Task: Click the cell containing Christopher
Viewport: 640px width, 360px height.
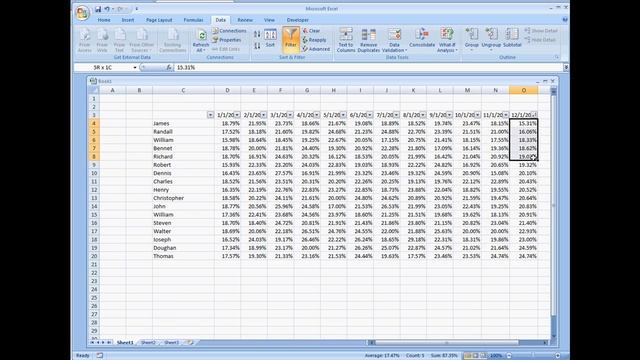Action: point(183,198)
